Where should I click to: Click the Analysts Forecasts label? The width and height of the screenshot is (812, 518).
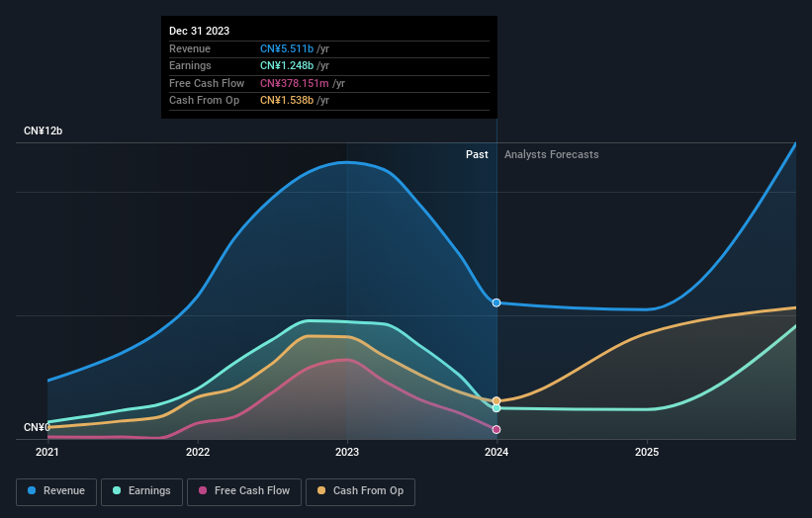coord(552,155)
